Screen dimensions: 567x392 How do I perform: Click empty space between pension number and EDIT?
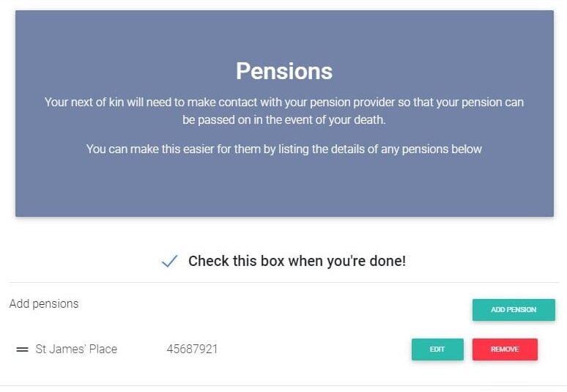pyautogui.click(x=315, y=350)
